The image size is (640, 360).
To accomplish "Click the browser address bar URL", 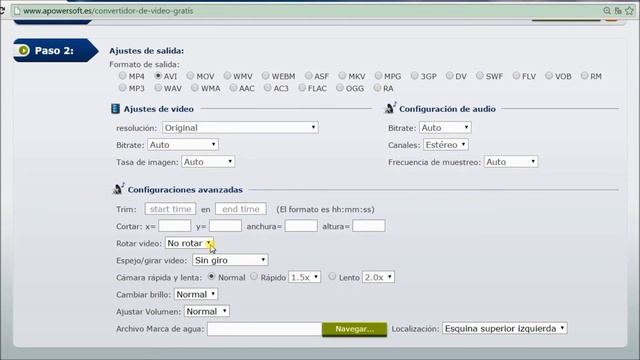I will coord(108,11).
